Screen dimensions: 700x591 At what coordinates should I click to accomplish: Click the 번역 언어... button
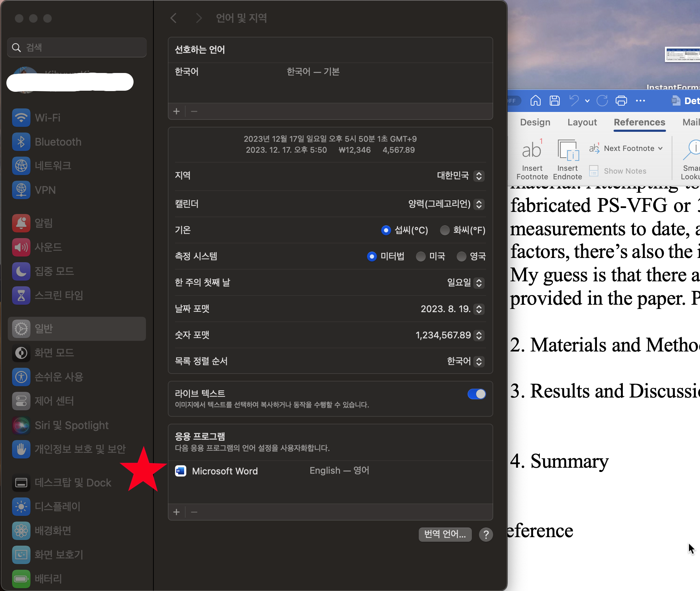coord(445,534)
